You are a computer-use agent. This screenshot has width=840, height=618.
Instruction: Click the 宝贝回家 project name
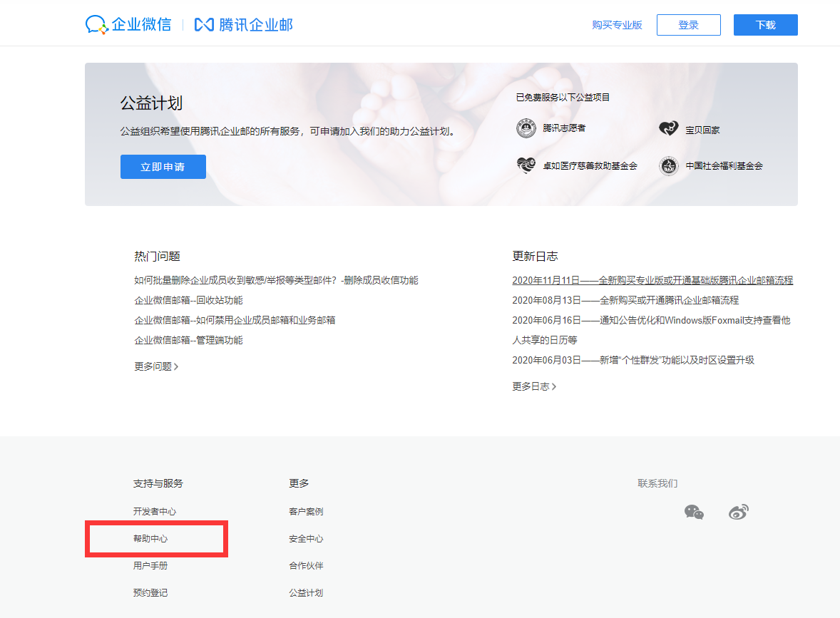click(x=703, y=130)
